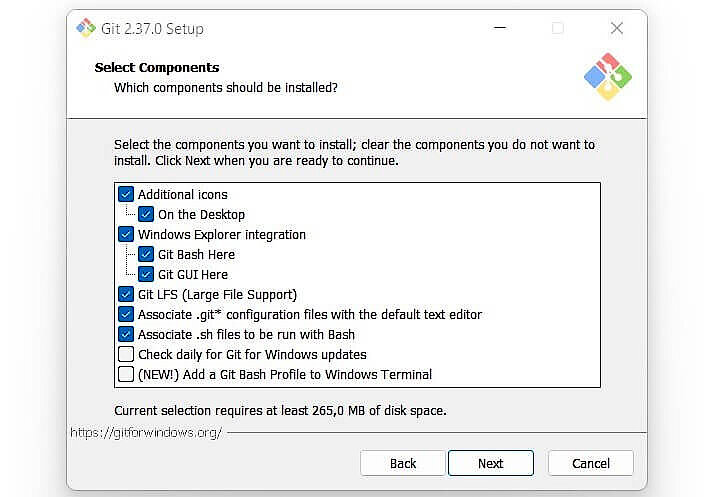Screen dimensions: 710x497
Task: Close the Git Setup window
Action: [617, 28]
